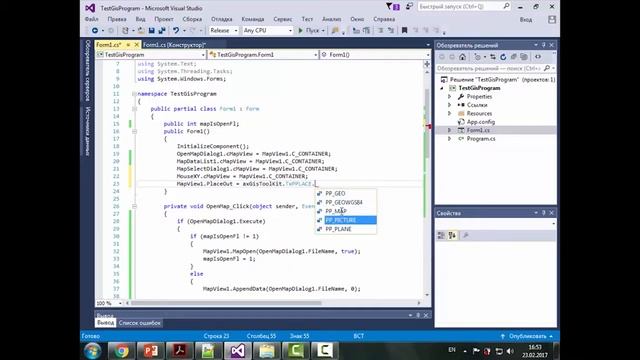Switch to the Список ошибок tab
The height and width of the screenshot is (360, 640).
click(x=140, y=323)
